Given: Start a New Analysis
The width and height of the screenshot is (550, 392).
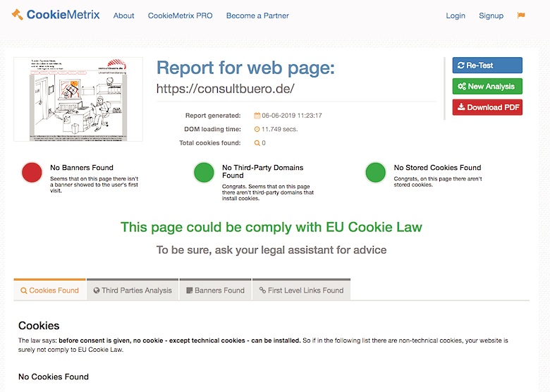Looking at the screenshot, I should (487, 86).
